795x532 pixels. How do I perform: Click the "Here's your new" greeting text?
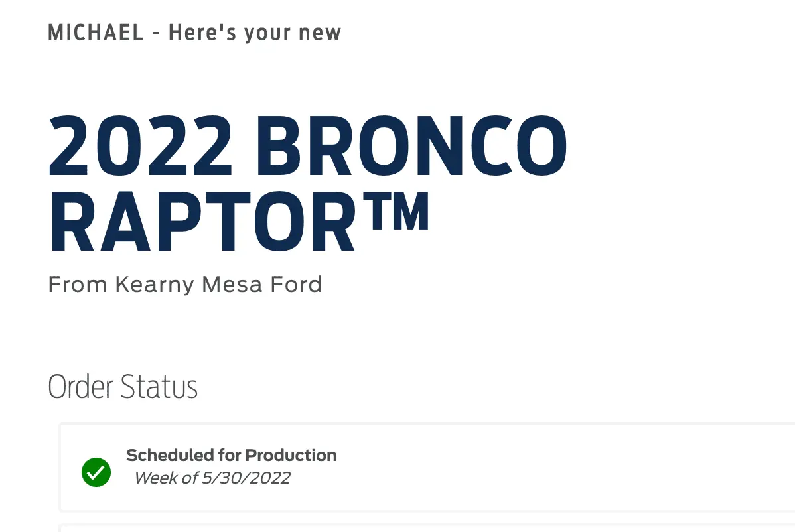[255, 33]
